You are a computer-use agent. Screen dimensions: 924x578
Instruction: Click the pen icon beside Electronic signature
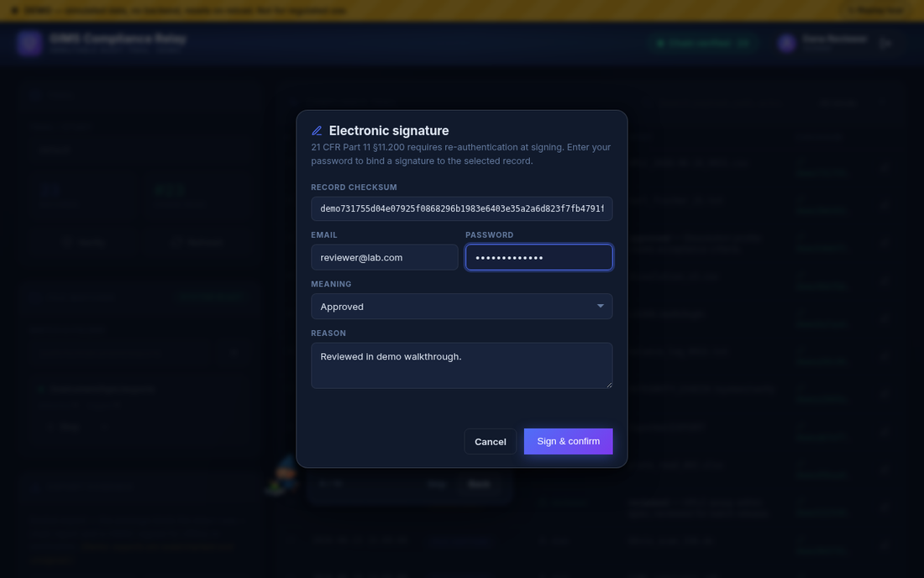317,131
